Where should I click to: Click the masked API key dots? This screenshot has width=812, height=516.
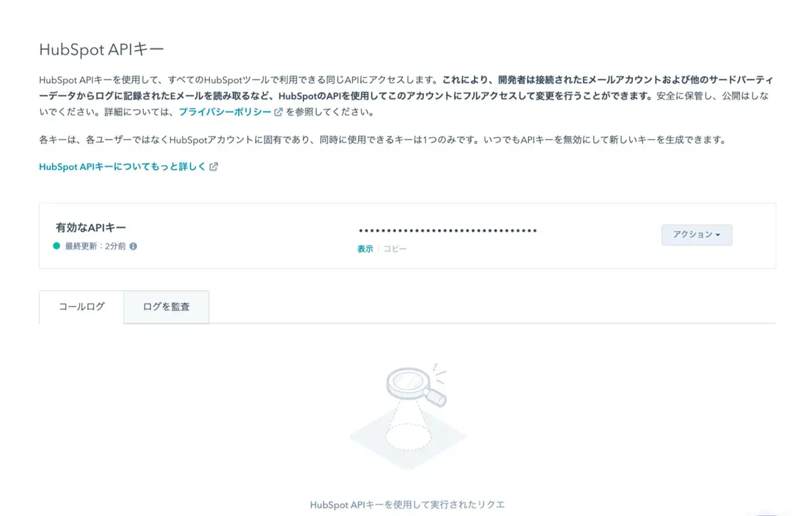tap(448, 230)
